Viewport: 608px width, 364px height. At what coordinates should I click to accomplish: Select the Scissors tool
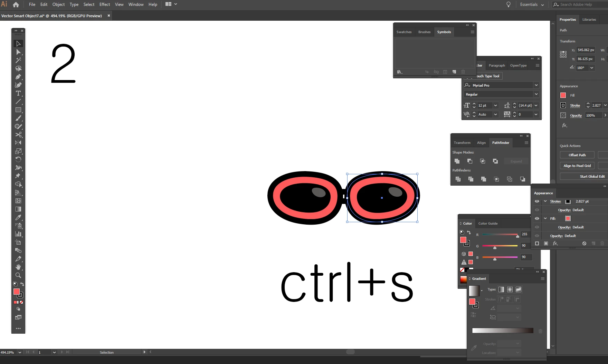click(x=18, y=135)
